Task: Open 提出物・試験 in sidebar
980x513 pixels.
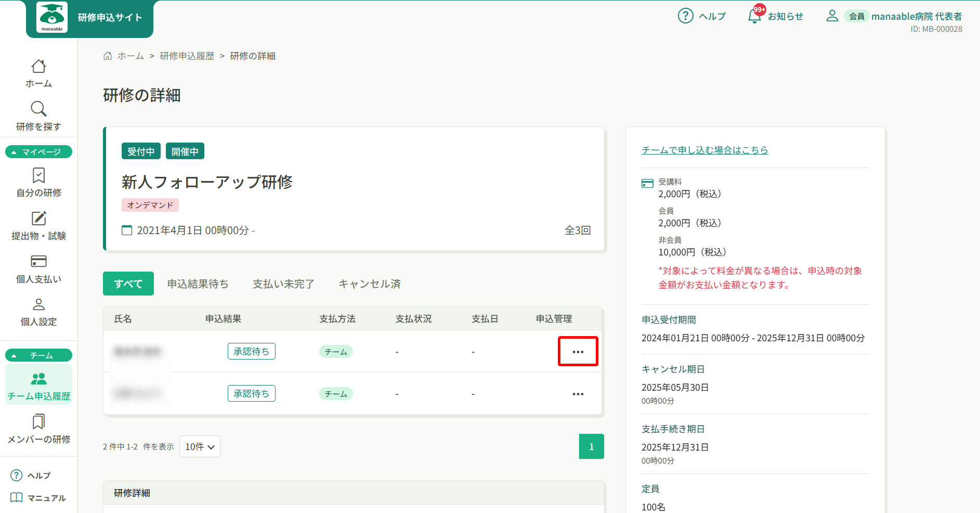Action: [x=38, y=226]
